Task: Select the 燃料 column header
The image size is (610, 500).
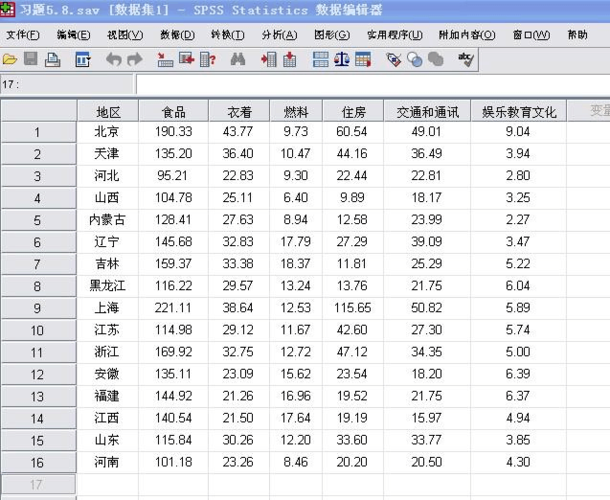Action: pyautogui.click(x=296, y=112)
